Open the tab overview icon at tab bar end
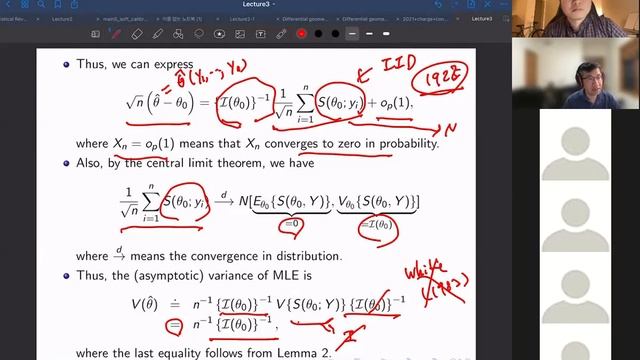This screenshot has width=640, height=360. 506,19
